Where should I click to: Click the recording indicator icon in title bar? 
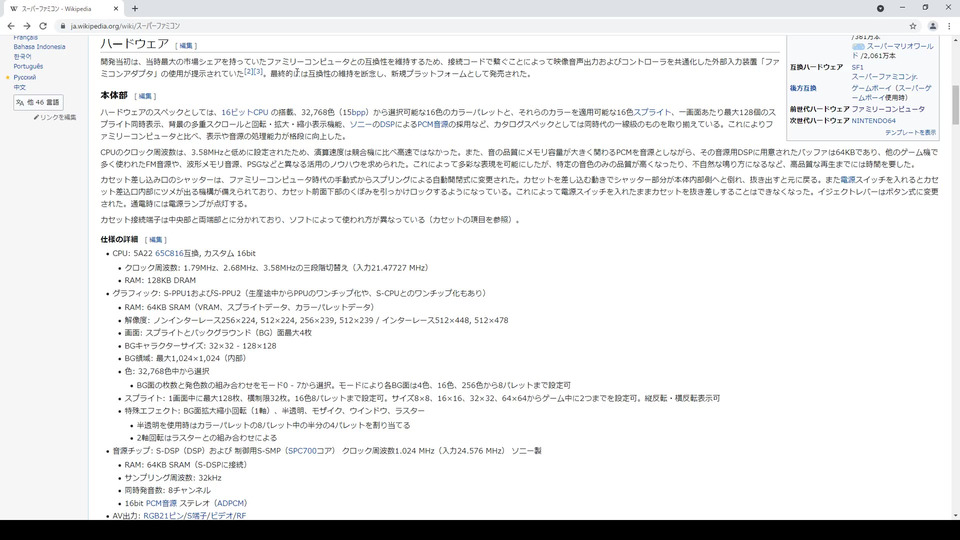[x=880, y=9]
